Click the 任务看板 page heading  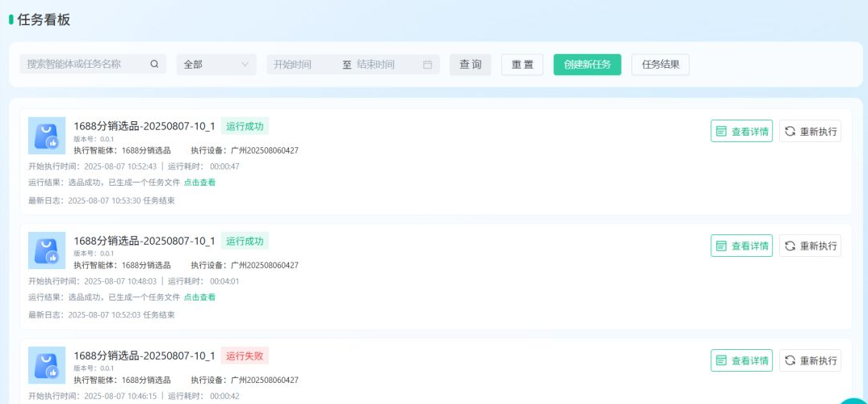[x=44, y=20]
